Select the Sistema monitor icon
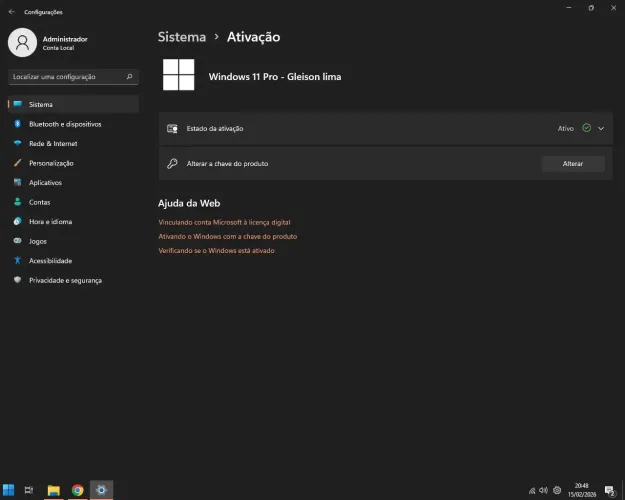The image size is (625, 500). pos(18,104)
